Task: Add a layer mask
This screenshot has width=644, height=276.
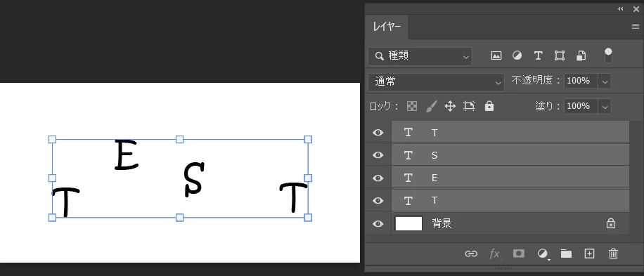Action: point(518,254)
